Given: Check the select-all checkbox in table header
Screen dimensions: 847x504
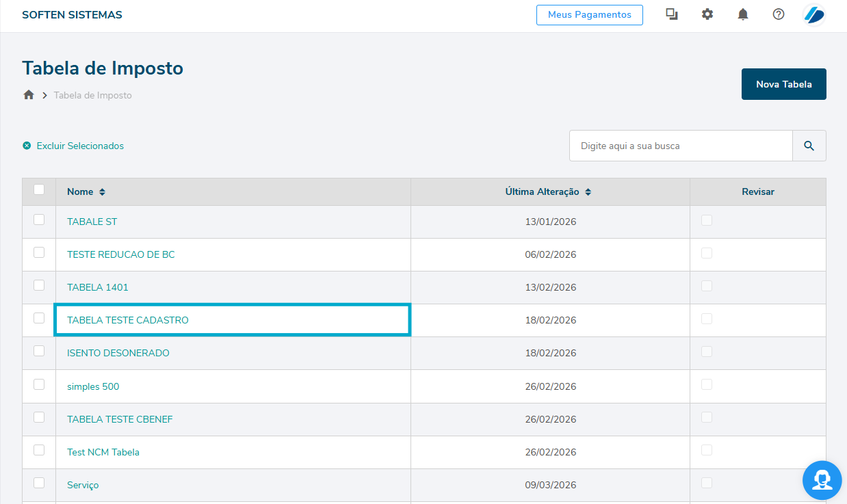Looking at the screenshot, I should pos(39,189).
